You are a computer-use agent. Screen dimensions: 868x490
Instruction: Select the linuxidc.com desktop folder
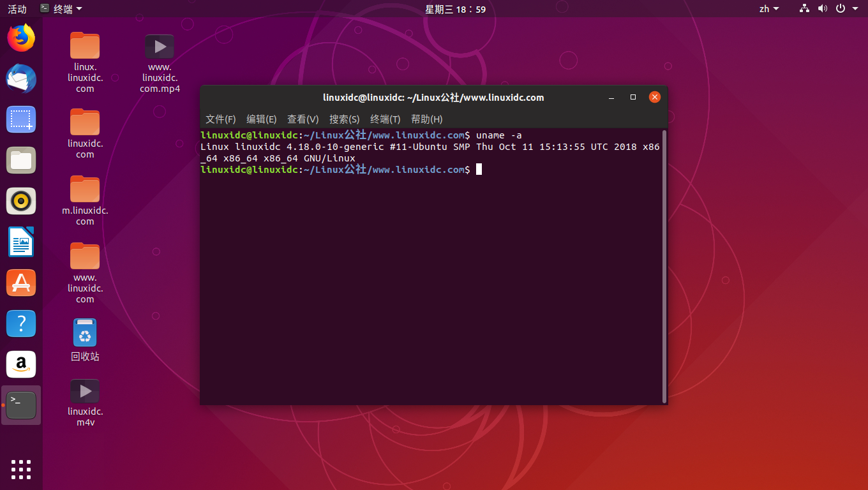click(85, 133)
